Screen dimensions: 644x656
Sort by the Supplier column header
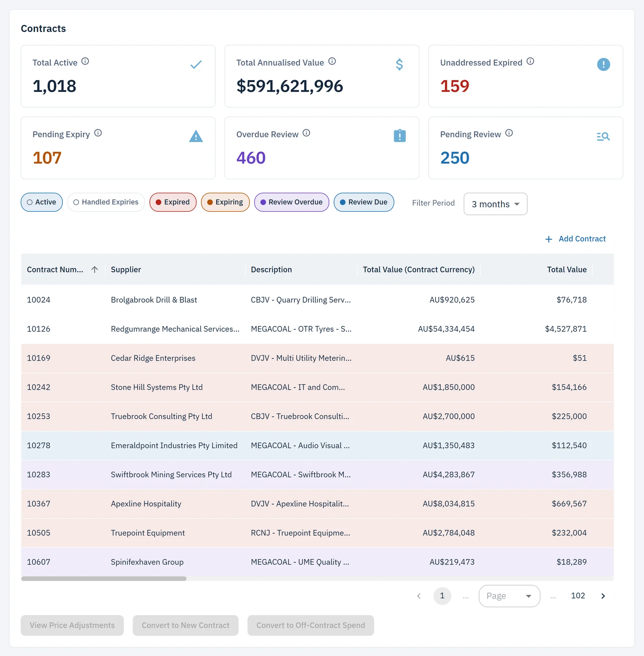click(x=126, y=270)
